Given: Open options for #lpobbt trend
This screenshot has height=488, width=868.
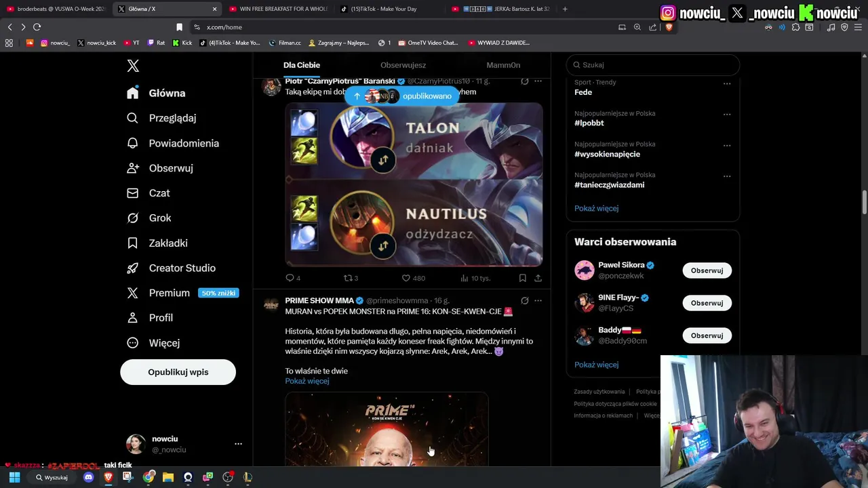Looking at the screenshot, I should [x=727, y=114].
